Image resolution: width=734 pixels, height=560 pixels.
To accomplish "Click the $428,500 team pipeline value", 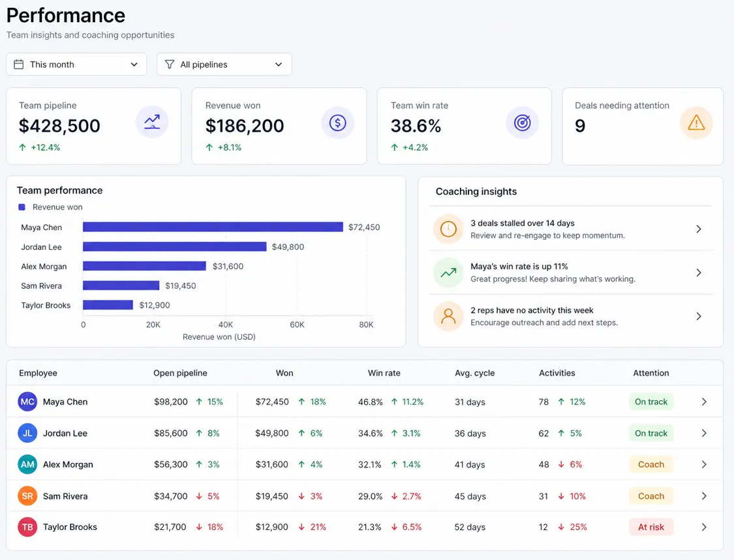I will [59, 126].
